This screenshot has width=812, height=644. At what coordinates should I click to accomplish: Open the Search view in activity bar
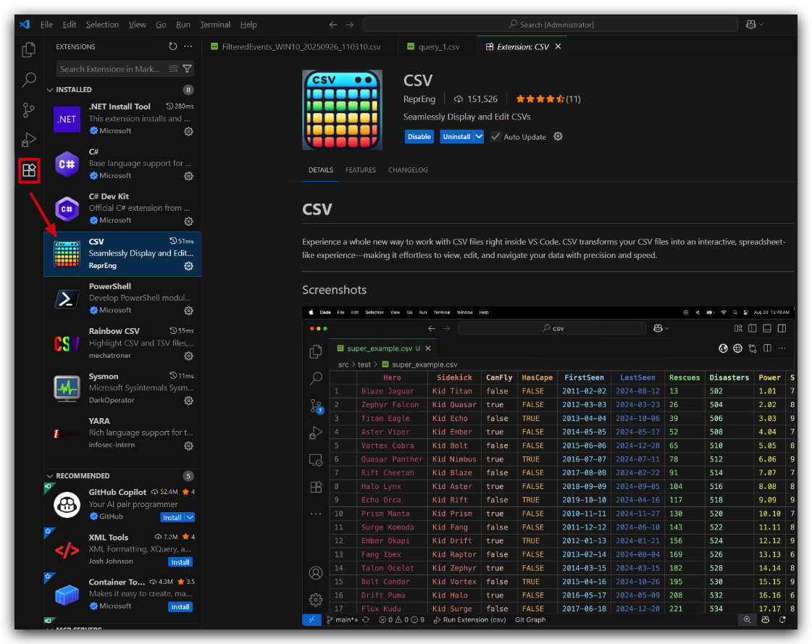pyautogui.click(x=29, y=79)
